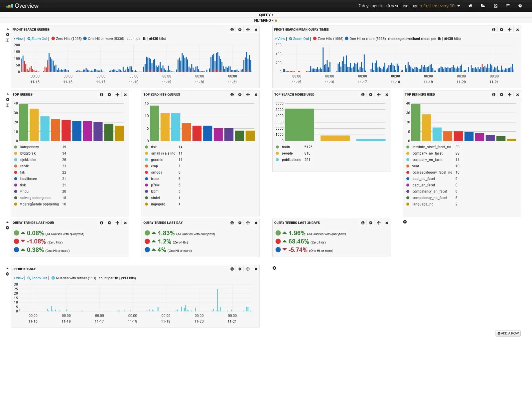Click the green swatch next to 'fisk'
The height and width of the screenshot is (399, 532).
coord(147,147)
